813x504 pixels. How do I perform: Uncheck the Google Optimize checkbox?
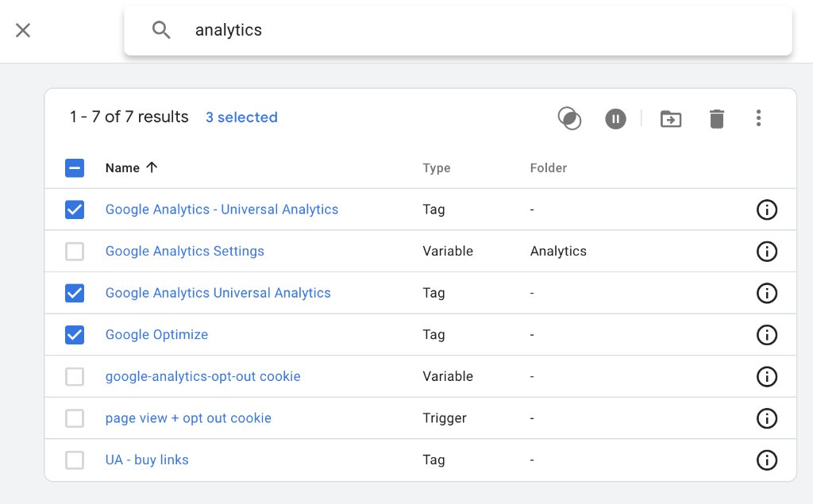click(x=75, y=335)
